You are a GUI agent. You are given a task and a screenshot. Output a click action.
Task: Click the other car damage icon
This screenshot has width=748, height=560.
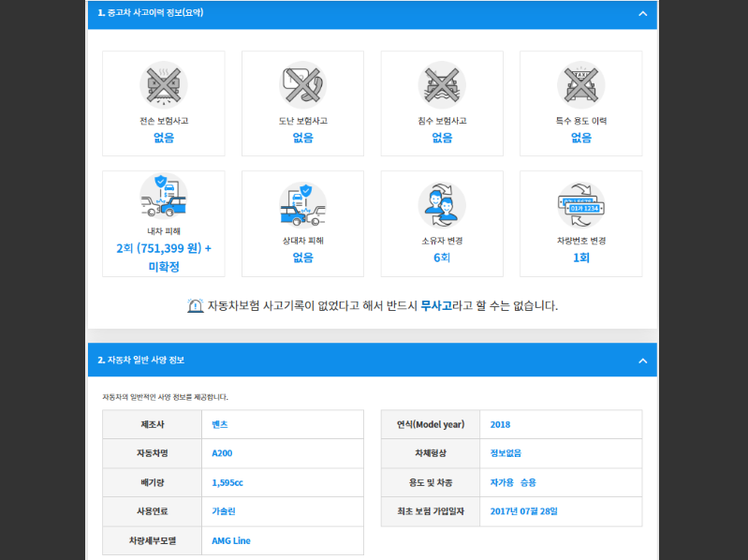click(x=302, y=204)
